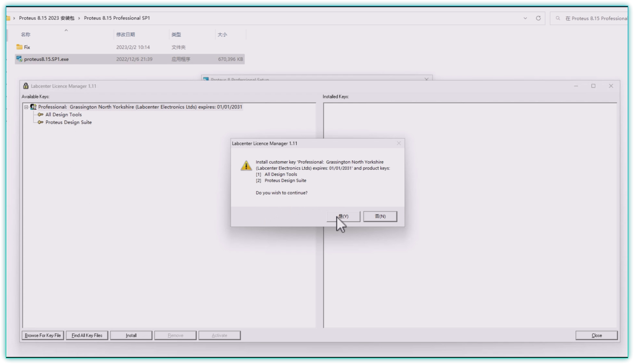Click the proteus8.15.SP1.exe application icon
This screenshot has height=364, width=634.
click(x=19, y=59)
